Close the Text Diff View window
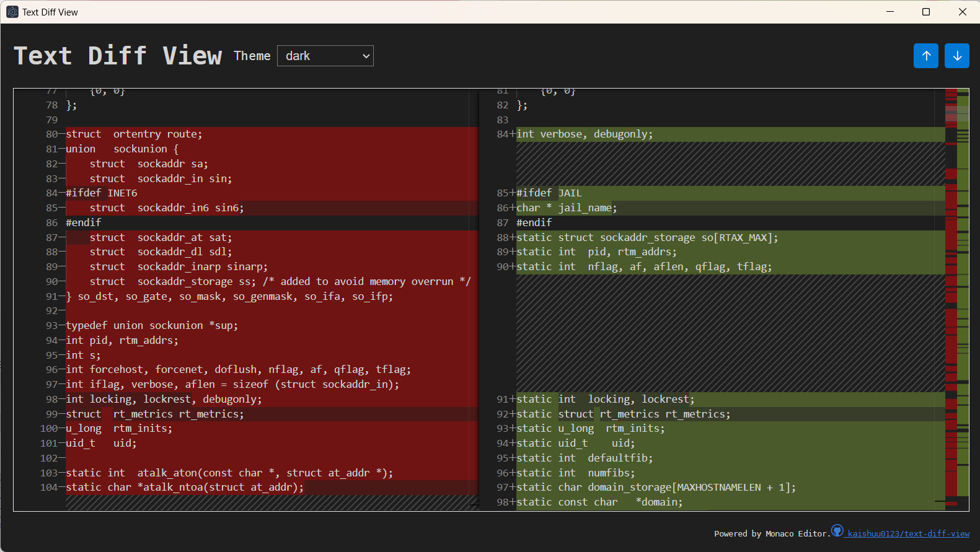 pyautogui.click(x=962, y=12)
